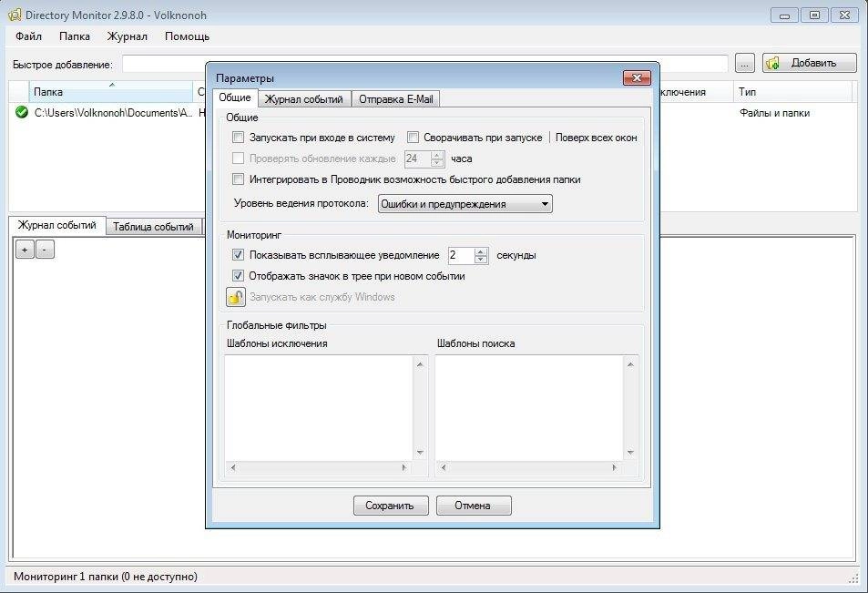Click the minus button in event log
868x593 pixels.
(45, 250)
